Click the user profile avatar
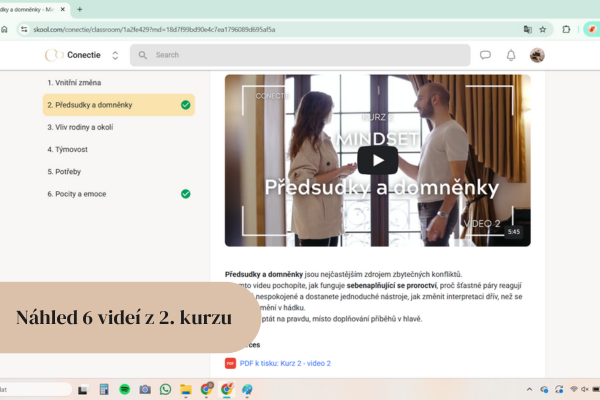This screenshot has height=400, width=600. 537,55
